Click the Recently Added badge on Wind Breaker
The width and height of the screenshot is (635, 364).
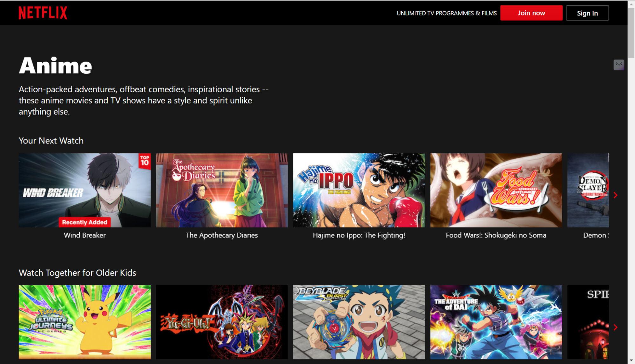pos(84,222)
